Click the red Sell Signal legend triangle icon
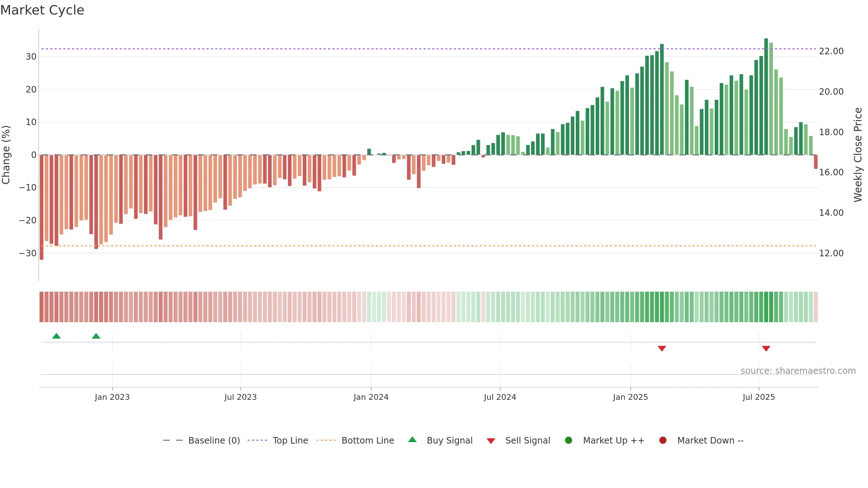The width and height of the screenshot is (868, 488). click(491, 441)
